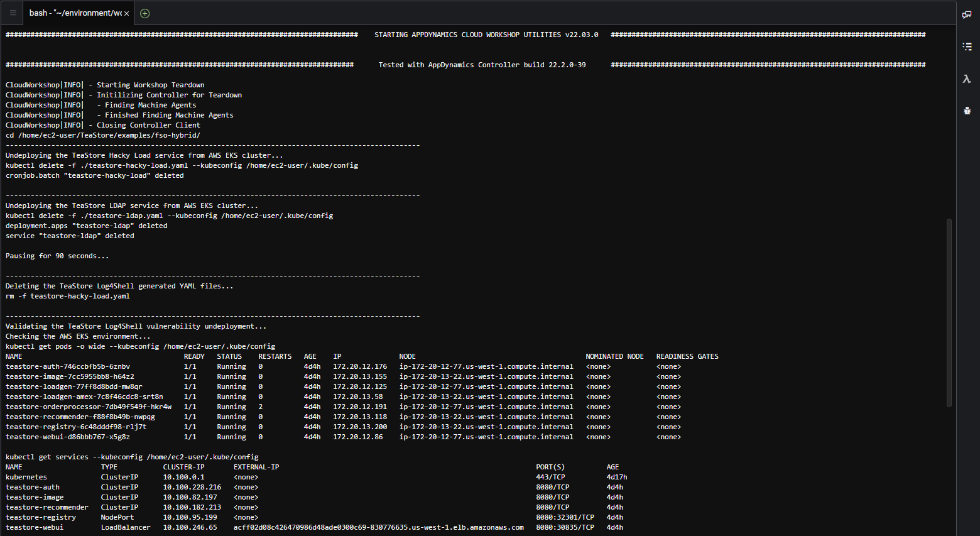Viewport: 980px width, 536px height.
Task: Click the 'LoadBalancer' service type
Action: 126,527
